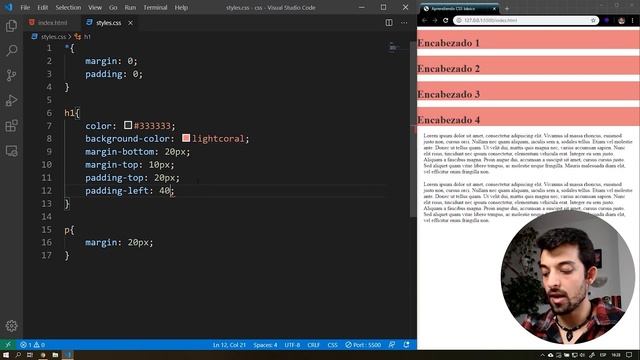This screenshot has height=360, width=640.
Task: Open a new browser tab
Action: click(507, 8)
